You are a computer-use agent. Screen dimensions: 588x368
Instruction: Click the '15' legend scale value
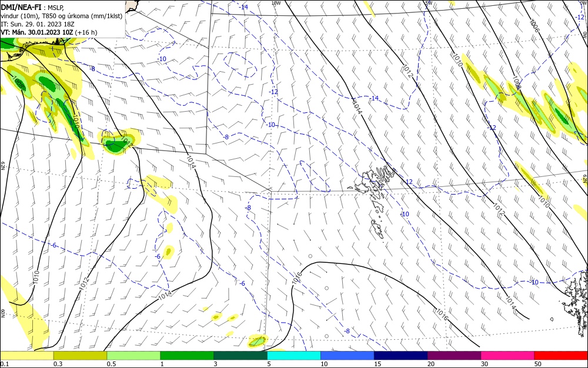(377, 364)
